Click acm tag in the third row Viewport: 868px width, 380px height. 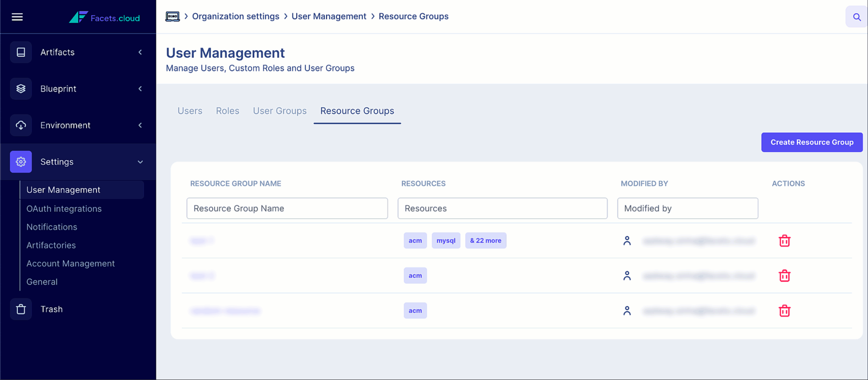point(415,311)
